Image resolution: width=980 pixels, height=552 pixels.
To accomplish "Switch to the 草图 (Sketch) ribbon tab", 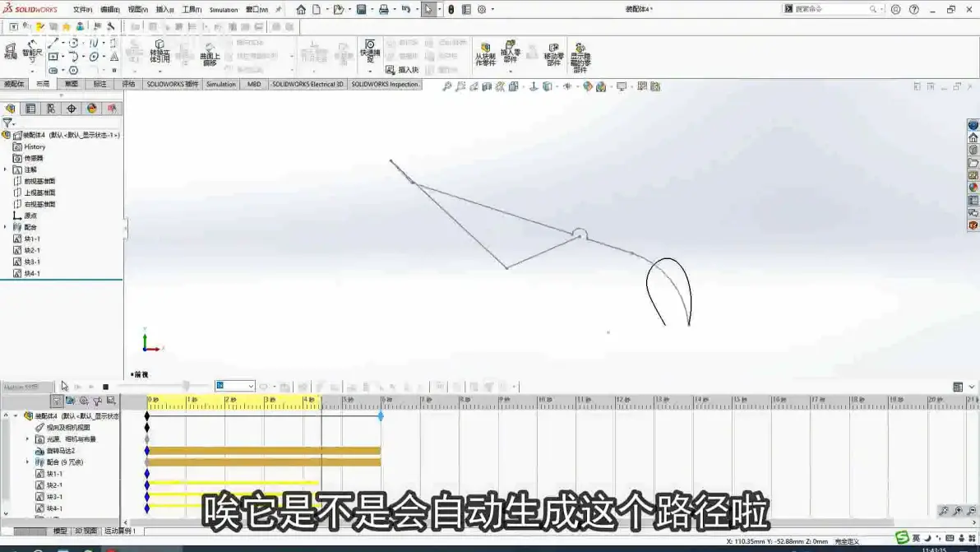I will 72,84.
